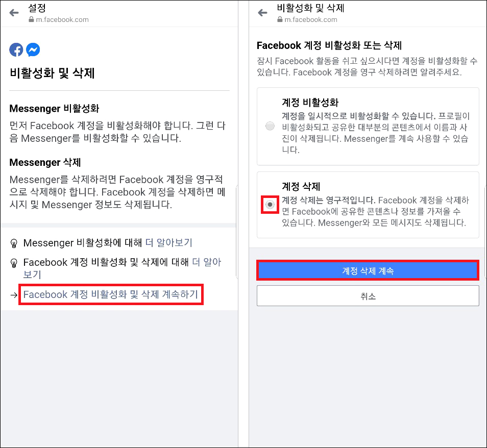487x448 pixels.
Task: Click the 취소 button
Action: 368,296
